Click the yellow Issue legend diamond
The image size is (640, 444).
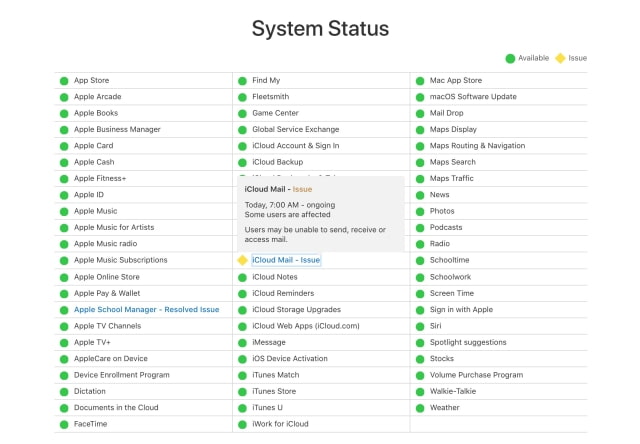click(560, 58)
